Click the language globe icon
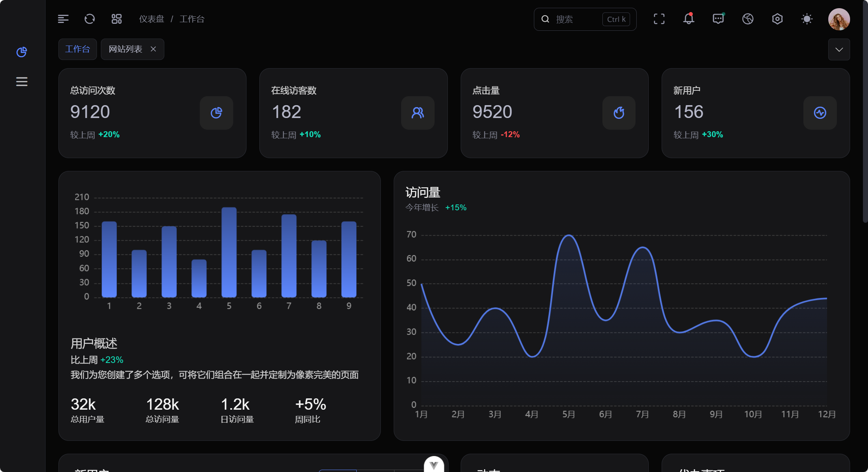868x472 pixels. coord(748,19)
